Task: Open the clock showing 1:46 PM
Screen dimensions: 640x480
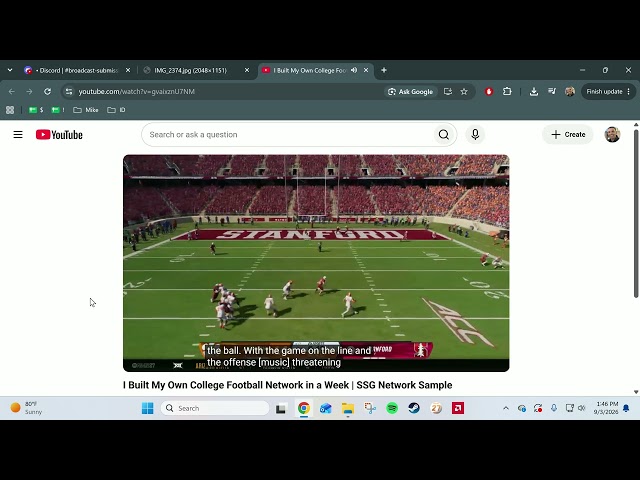Action: [x=606, y=408]
